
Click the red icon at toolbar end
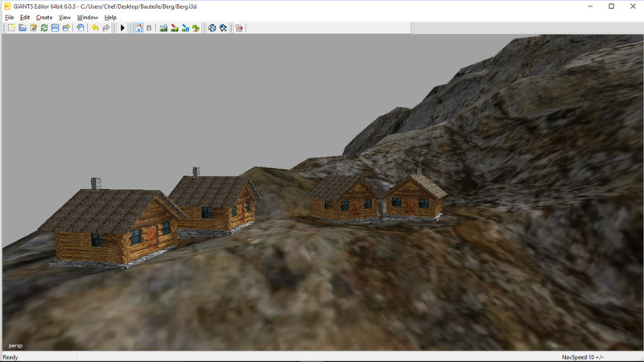tap(239, 28)
